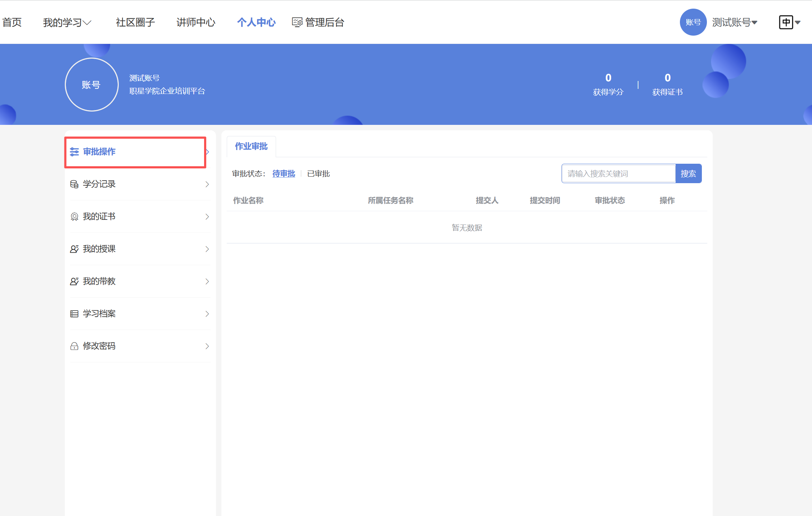Expand 学分记录 using its chevron arrow

coord(207,184)
